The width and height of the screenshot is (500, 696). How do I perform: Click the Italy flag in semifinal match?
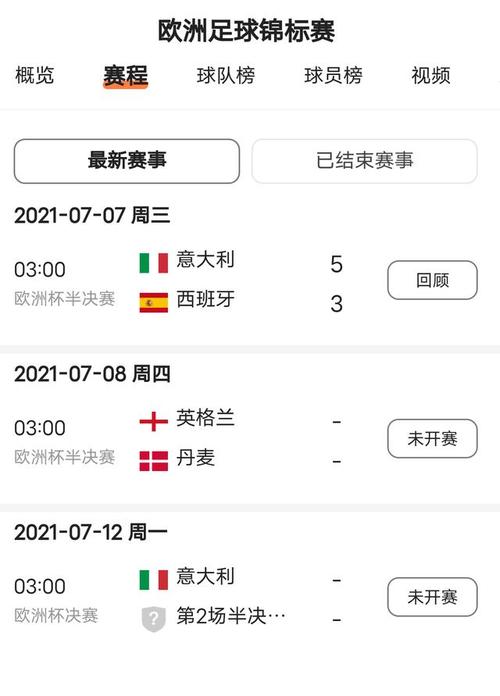tap(154, 263)
